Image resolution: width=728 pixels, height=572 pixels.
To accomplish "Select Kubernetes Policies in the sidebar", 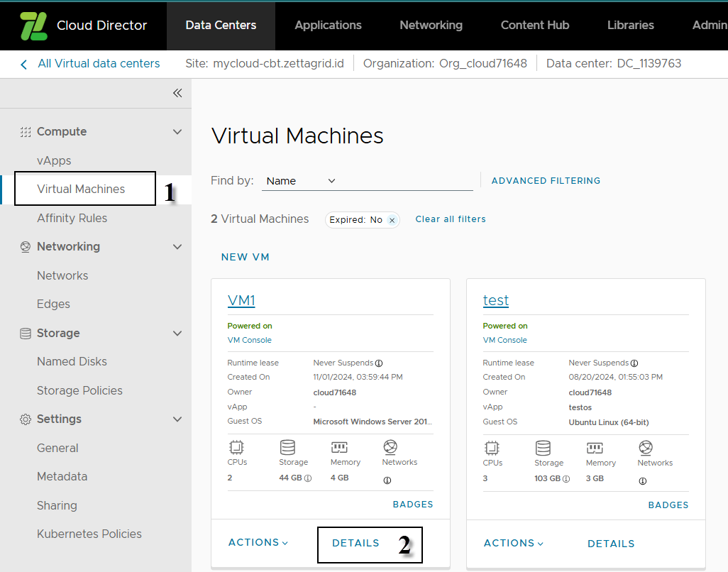I will 89,534.
